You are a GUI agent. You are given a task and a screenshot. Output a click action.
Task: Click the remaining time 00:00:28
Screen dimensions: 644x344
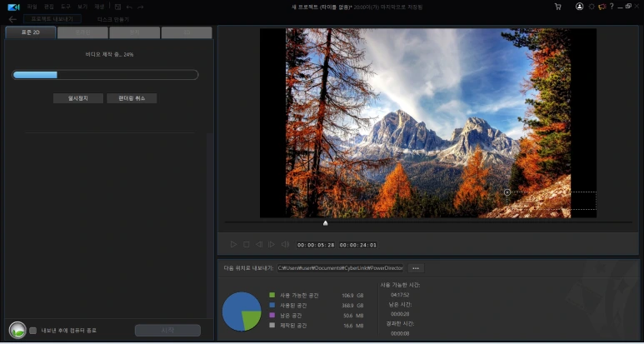(400, 314)
